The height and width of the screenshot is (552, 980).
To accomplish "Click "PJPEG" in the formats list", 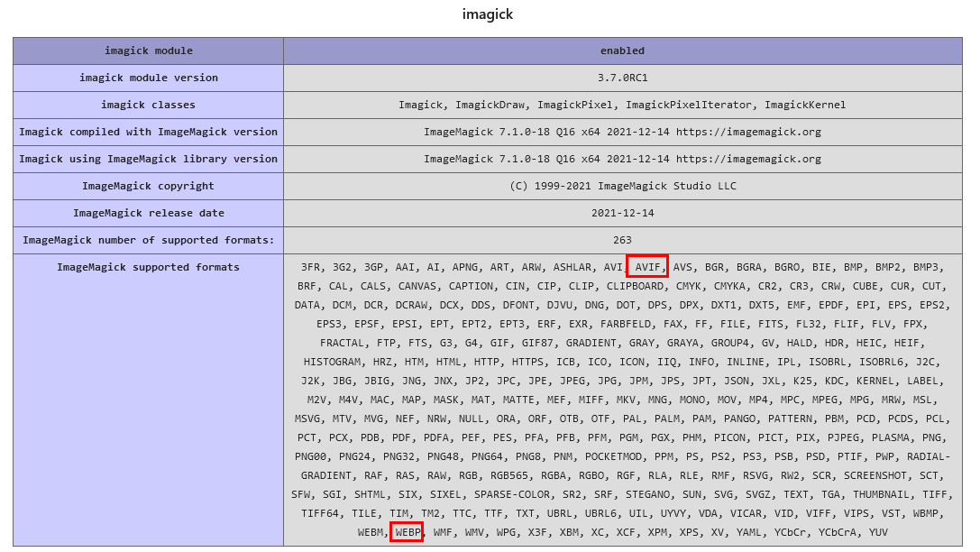I will coord(843,437).
